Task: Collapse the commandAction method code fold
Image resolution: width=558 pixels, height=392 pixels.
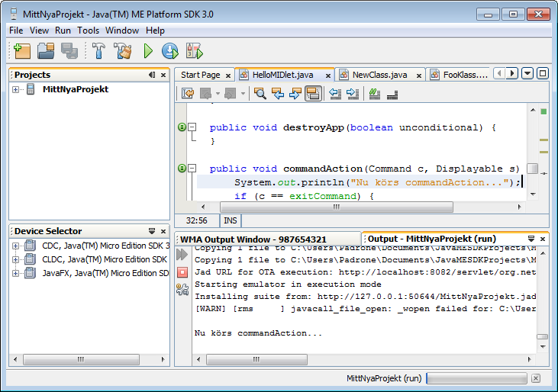Action: click(192, 168)
